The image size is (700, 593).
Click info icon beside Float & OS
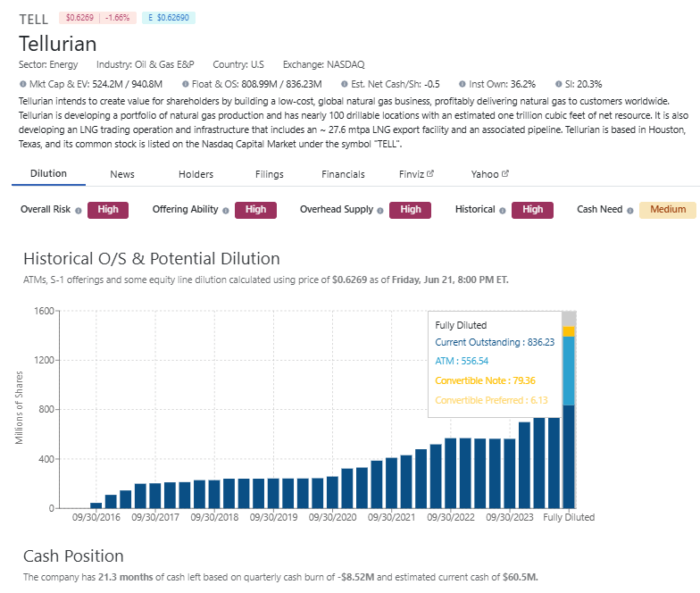click(186, 84)
